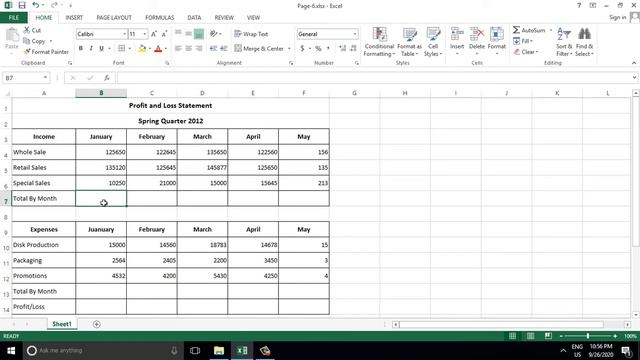
Task: Open Conditional Formatting
Action: click(379, 42)
